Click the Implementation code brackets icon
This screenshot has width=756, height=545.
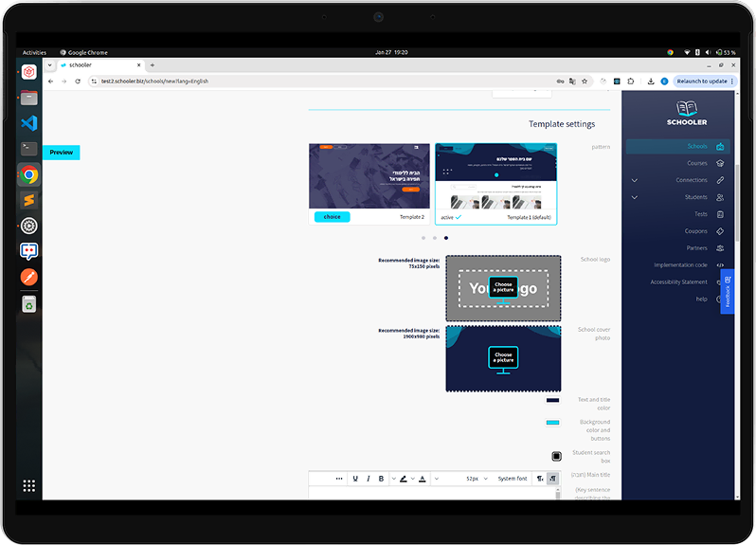point(720,265)
